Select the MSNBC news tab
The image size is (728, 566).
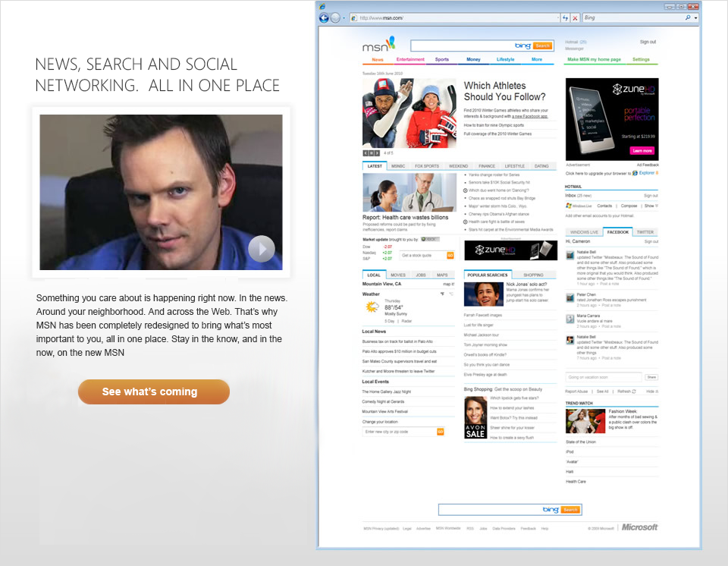coord(398,166)
